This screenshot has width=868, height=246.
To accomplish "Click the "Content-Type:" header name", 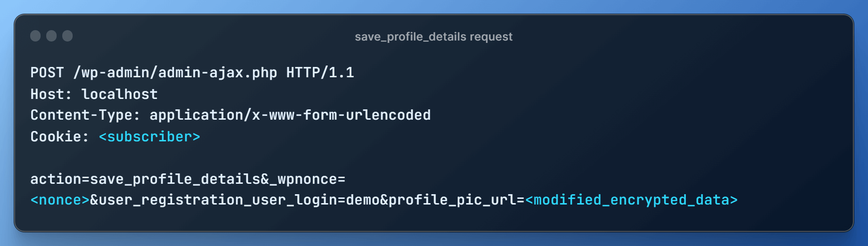I will coord(85,115).
